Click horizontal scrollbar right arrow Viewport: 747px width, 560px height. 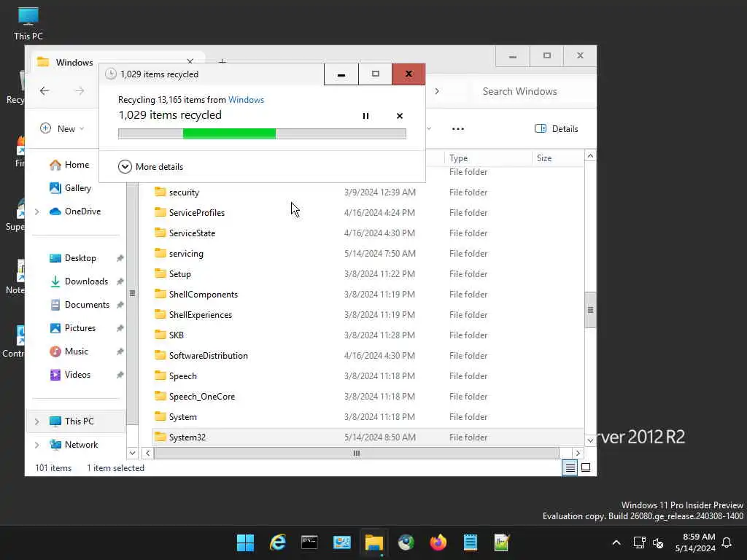[578, 454]
